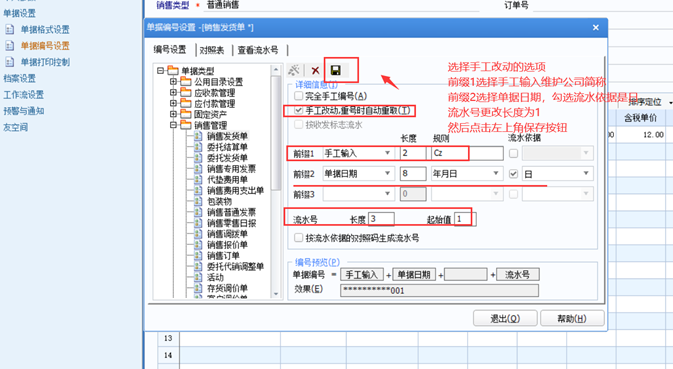Click 起始值 field showing 1

pos(465,219)
